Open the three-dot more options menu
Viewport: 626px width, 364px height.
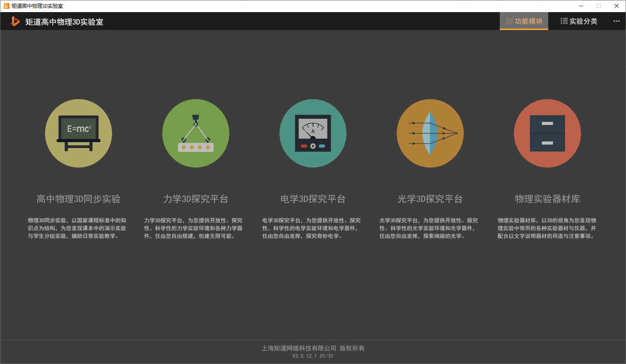point(617,21)
